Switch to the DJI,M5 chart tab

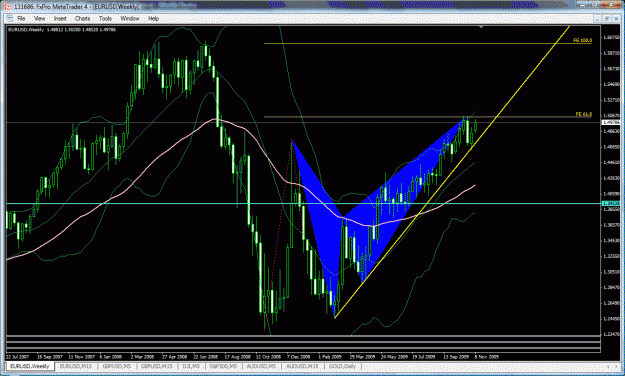(x=191, y=366)
